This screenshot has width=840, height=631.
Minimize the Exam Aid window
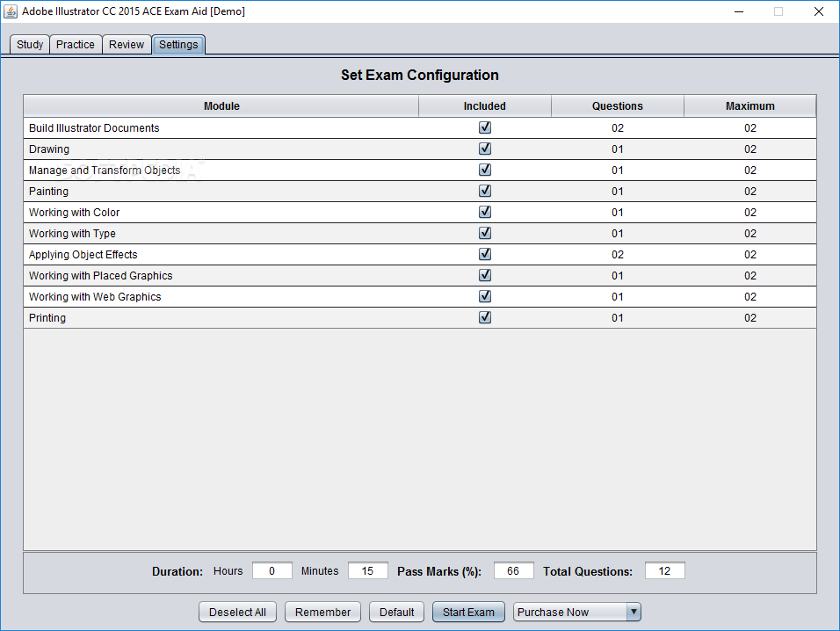point(739,11)
